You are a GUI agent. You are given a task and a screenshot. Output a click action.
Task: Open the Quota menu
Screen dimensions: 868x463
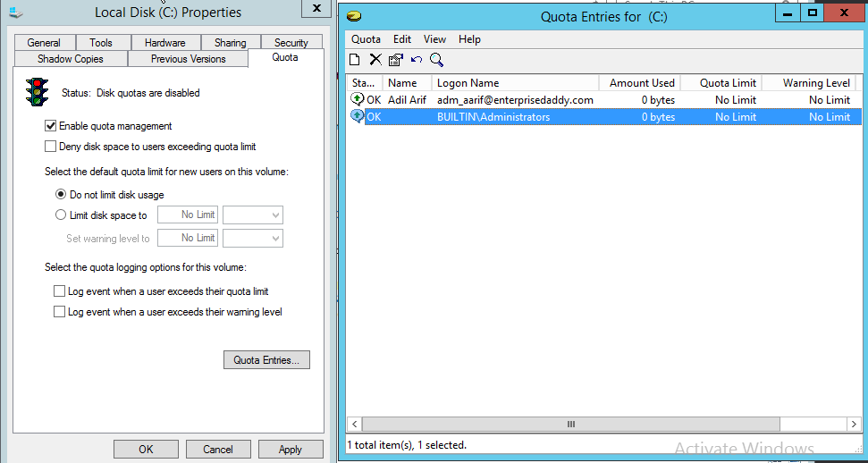tap(366, 39)
